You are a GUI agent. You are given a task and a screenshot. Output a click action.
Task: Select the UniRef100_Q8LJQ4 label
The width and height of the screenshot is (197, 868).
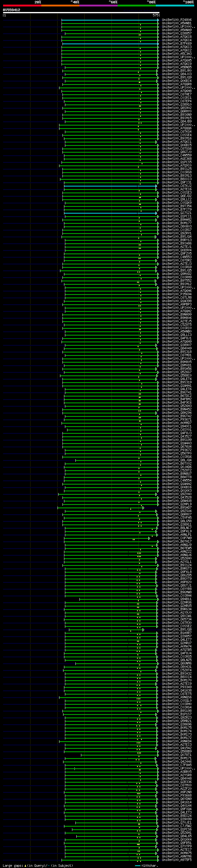point(177,460)
